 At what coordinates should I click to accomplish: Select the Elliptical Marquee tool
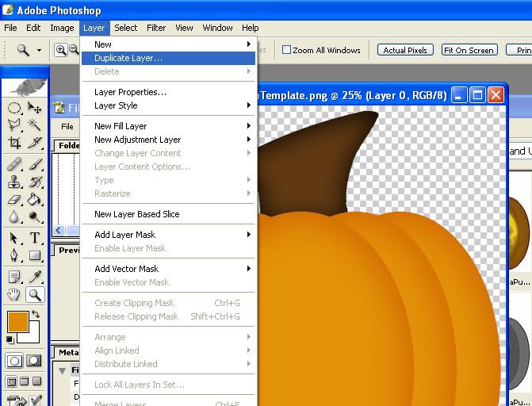(x=14, y=108)
